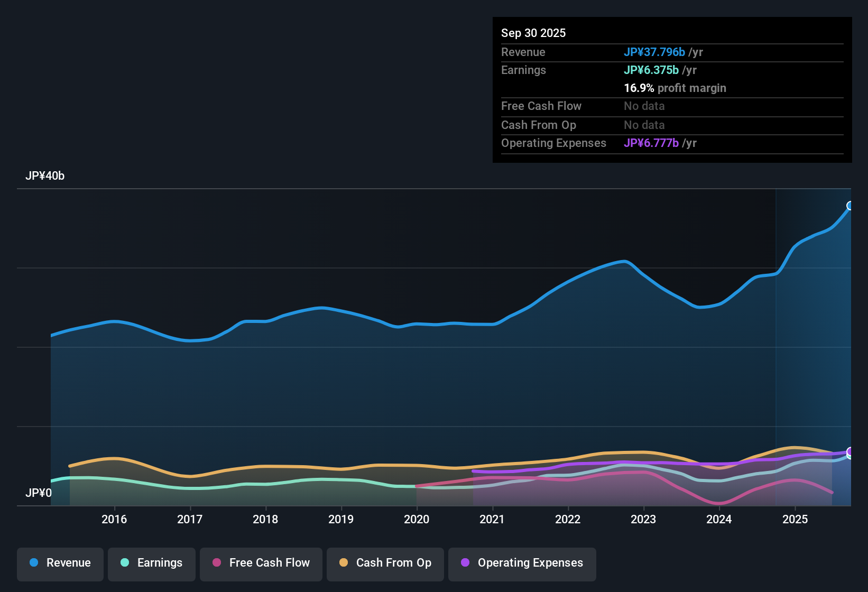Open the Earnings row in the tooltip
Screen dimensions: 868x592
point(523,70)
